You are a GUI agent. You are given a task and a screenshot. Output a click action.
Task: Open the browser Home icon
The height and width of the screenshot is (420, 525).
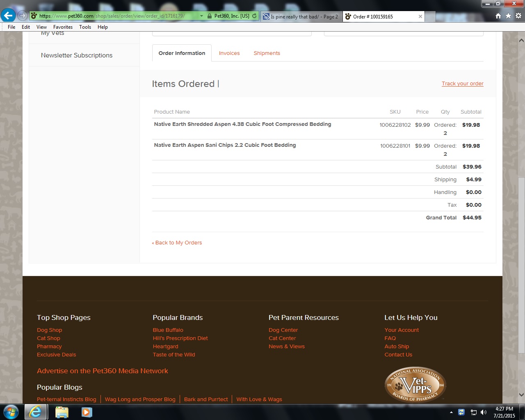498,16
